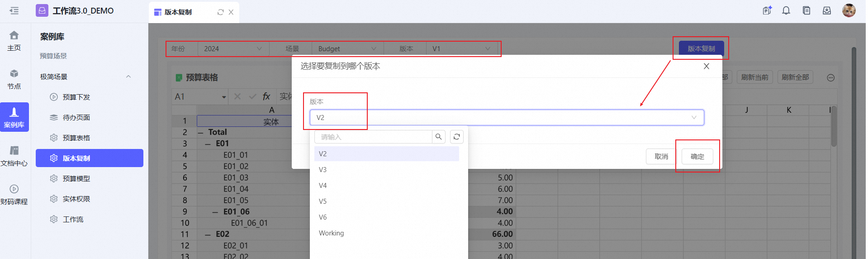Open 预算模型 in the sidebar menu
Viewport: 868px width, 259px height.
click(x=76, y=179)
